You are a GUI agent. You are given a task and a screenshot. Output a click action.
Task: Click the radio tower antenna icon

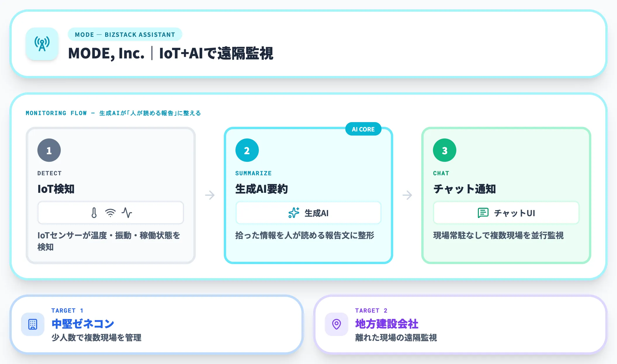pyautogui.click(x=42, y=44)
